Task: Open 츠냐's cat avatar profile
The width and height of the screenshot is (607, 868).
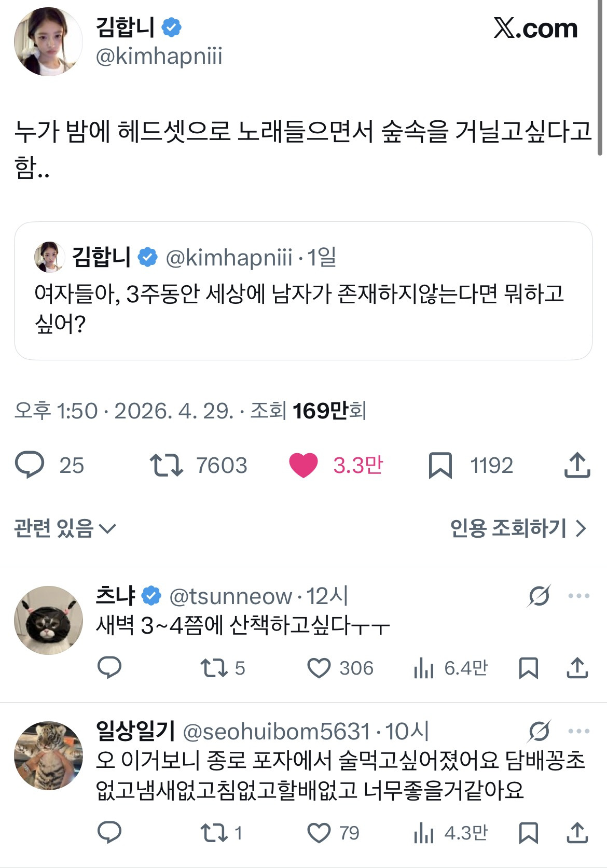Action: (48, 620)
